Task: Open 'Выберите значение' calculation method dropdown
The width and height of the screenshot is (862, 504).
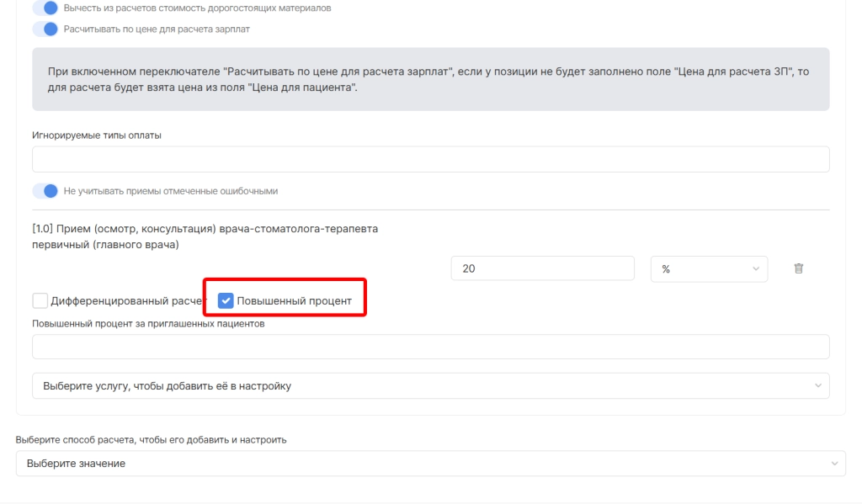Action: pos(421,464)
